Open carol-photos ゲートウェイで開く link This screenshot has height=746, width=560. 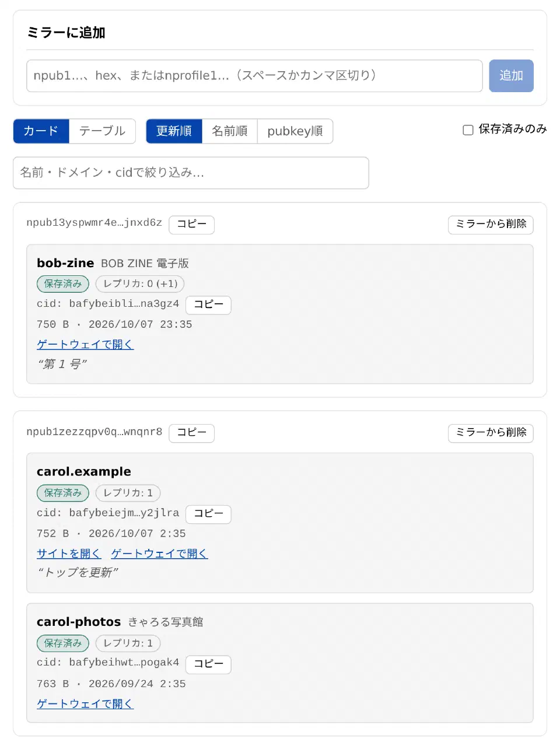(85, 703)
